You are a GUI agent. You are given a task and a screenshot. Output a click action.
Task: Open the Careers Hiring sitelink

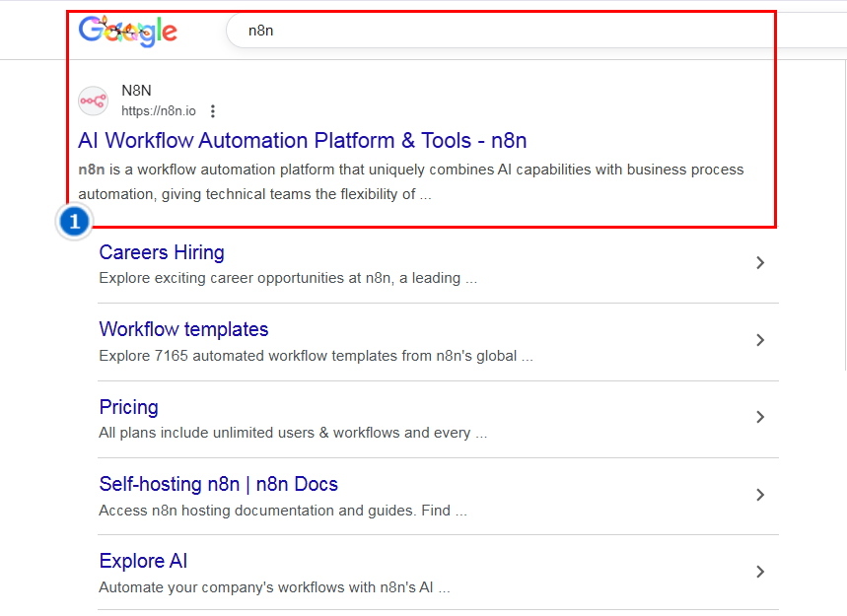(162, 252)
